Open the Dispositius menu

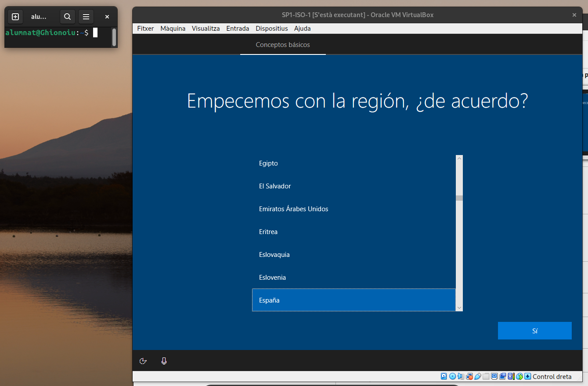271,29
